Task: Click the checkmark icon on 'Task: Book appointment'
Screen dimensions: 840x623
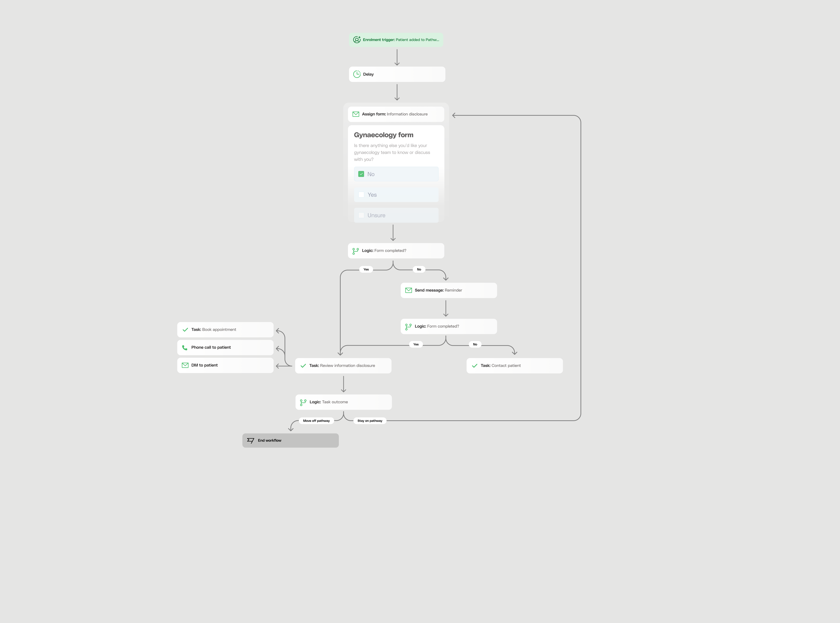Action: [185, 329]
